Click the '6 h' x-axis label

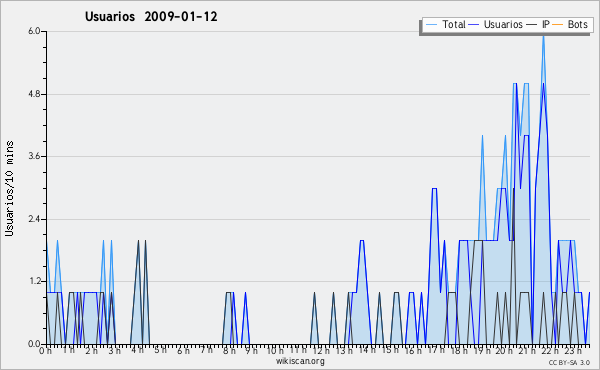pyautogui.click(x=183, y=351)
